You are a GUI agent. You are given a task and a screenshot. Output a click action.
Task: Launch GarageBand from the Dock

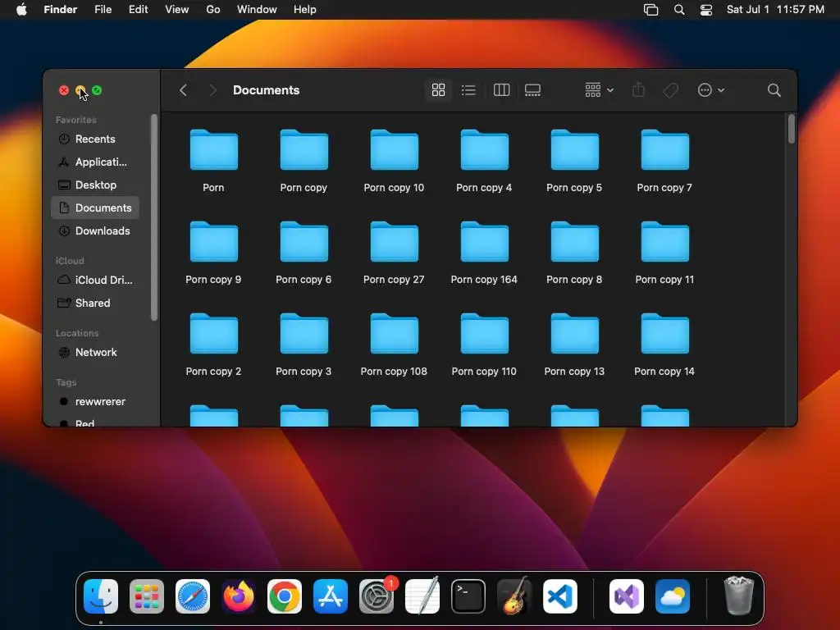514,596
